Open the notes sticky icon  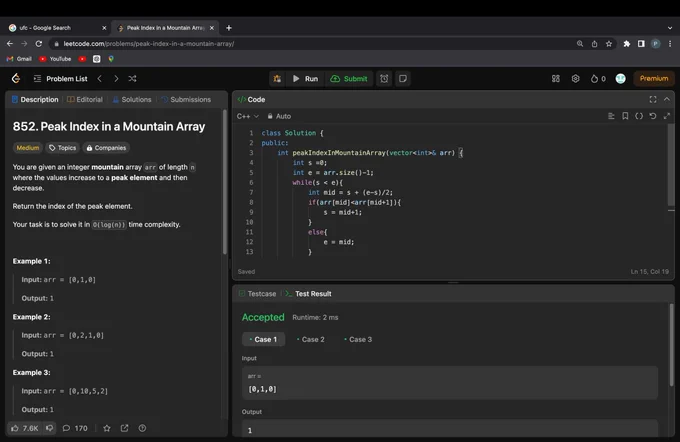coord(403,79)
